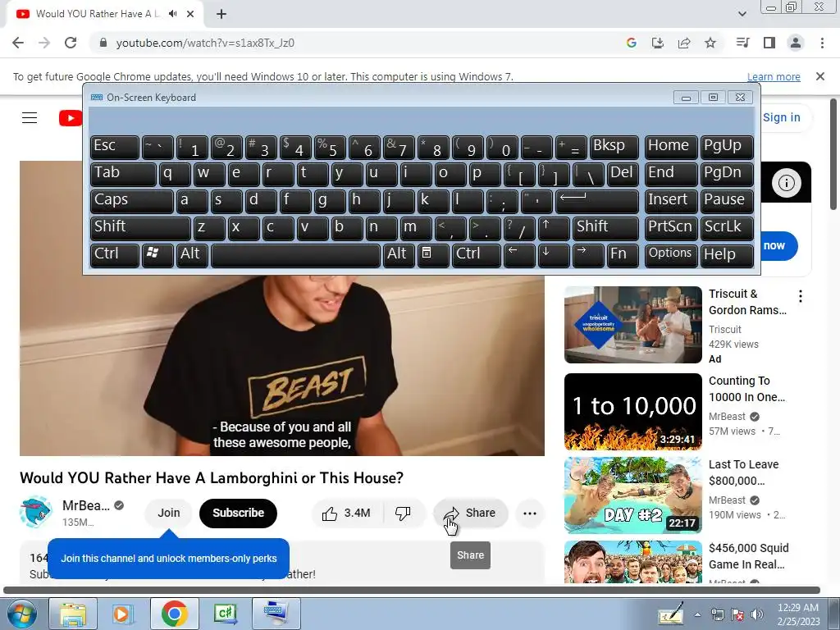The height and width of the screenshot is (630, 840).
Task: Click the browser back arrow
Action: coord(18,43)
